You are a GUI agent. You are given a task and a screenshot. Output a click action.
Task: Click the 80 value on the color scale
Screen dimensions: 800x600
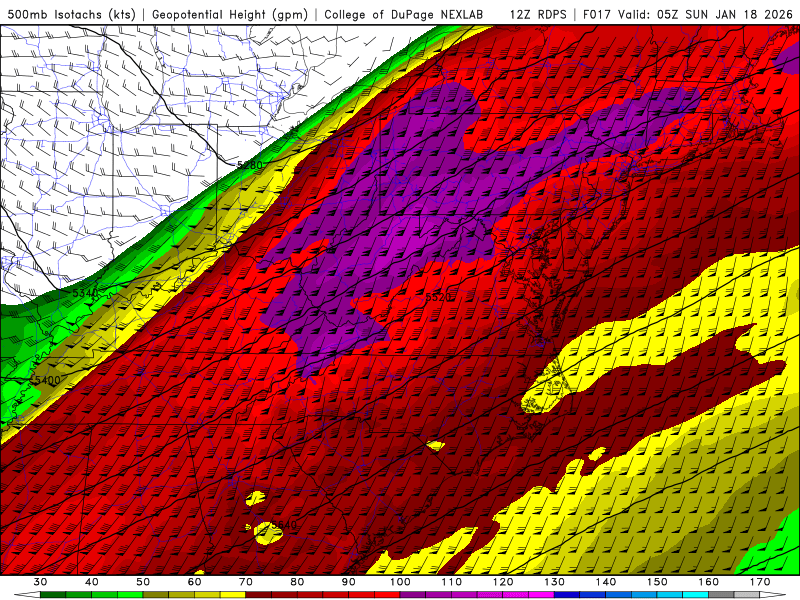click(297, 582)
